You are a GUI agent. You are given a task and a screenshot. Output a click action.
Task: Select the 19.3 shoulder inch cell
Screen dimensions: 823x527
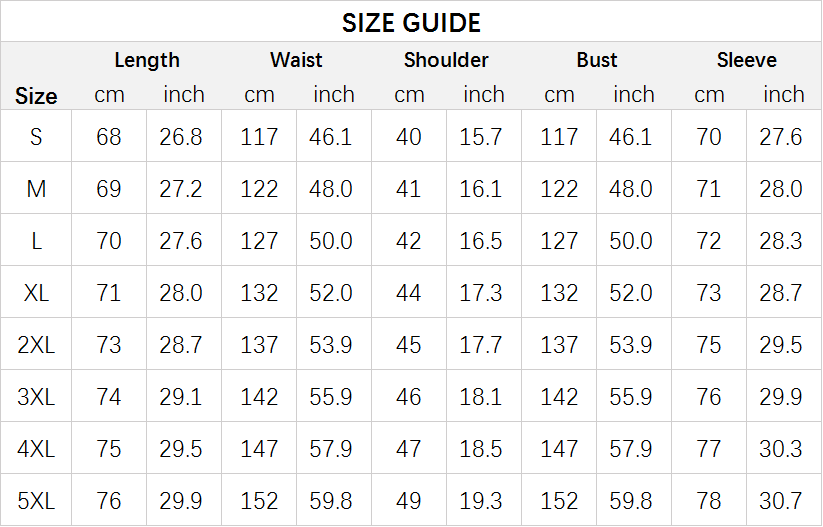(x=481, y=501)
